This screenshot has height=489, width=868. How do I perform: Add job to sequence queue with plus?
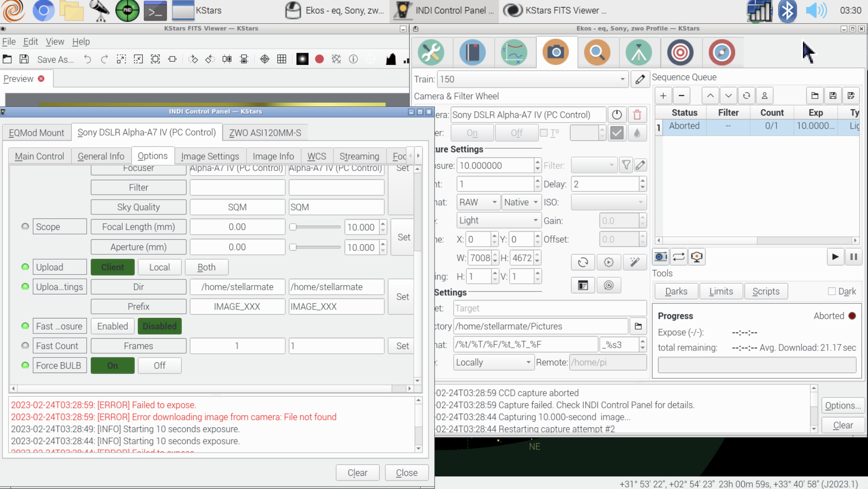coord(663,96)
